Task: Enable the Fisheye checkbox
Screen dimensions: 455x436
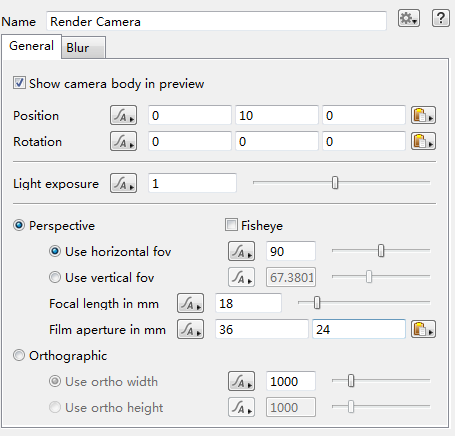Action: (231, 225)
